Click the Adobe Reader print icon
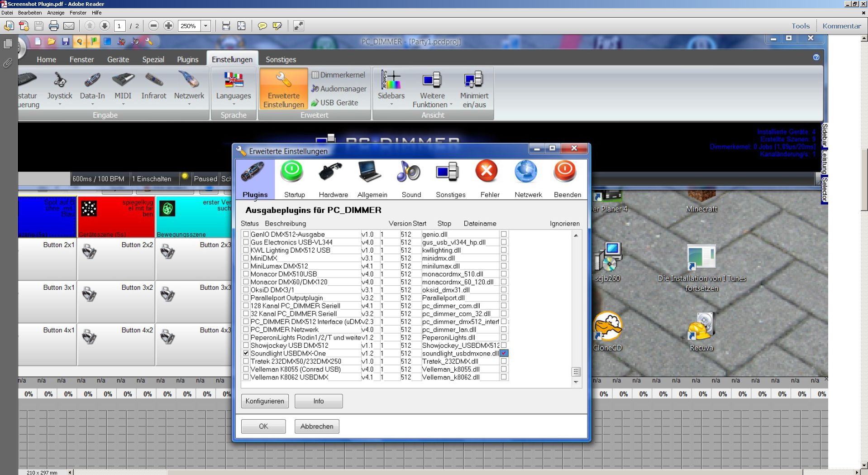 [x=54, y=26]
